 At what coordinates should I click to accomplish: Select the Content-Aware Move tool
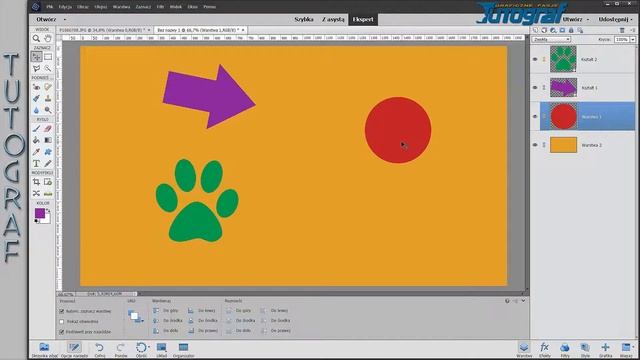pyautogui.click(x=36, y=193)
